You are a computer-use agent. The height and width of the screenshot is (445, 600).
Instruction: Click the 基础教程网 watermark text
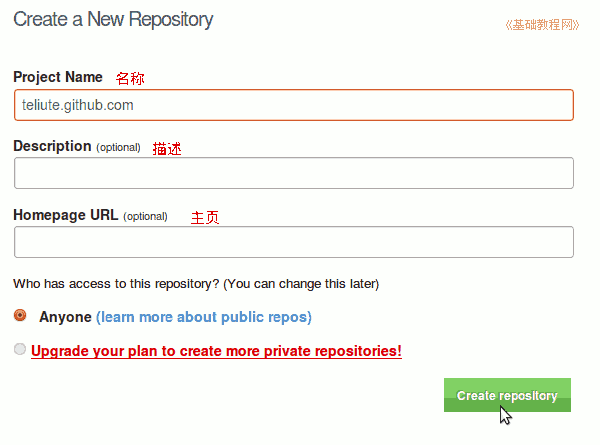(542, 25)
